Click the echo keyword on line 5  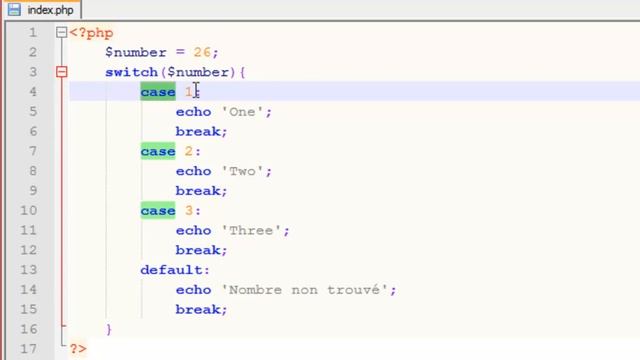[193, 112]
